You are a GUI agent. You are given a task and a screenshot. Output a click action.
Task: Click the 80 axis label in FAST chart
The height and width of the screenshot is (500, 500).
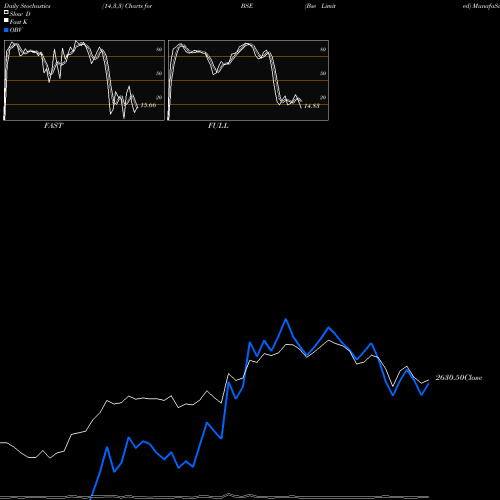159,49
